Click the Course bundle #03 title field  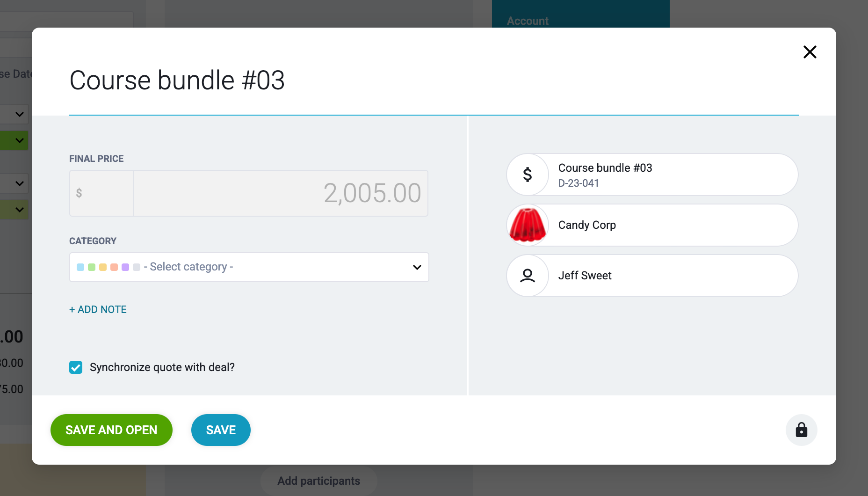[x=177, y=80]
